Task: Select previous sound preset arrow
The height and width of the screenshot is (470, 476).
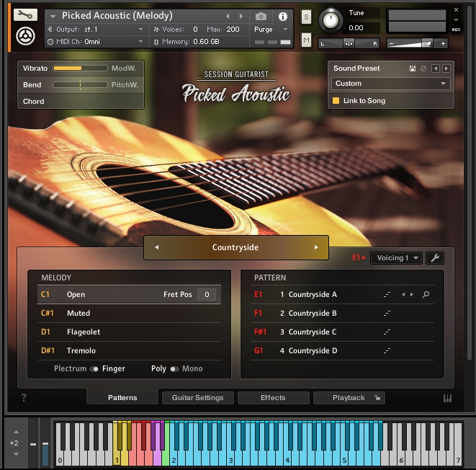Action: pyautogui.click(x=436, y=68)
